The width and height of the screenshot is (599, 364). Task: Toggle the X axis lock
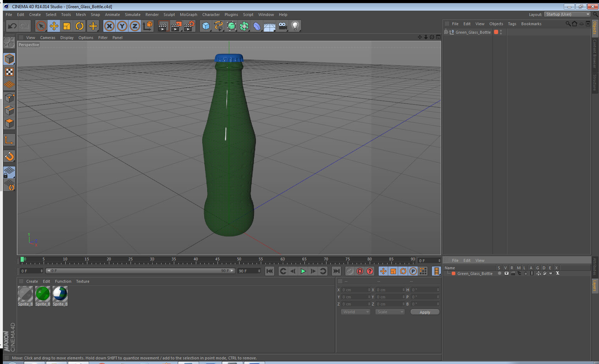(x=109, y=26)
